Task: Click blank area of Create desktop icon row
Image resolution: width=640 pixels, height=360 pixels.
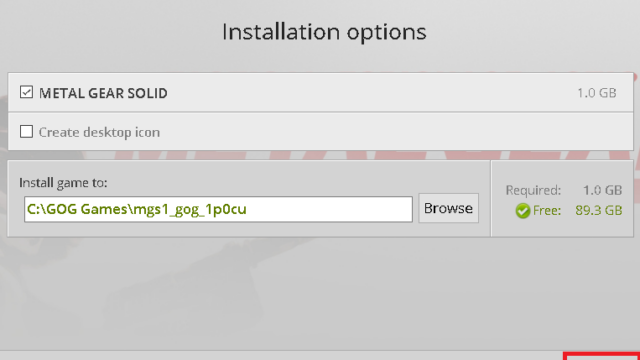Action: 396,132
